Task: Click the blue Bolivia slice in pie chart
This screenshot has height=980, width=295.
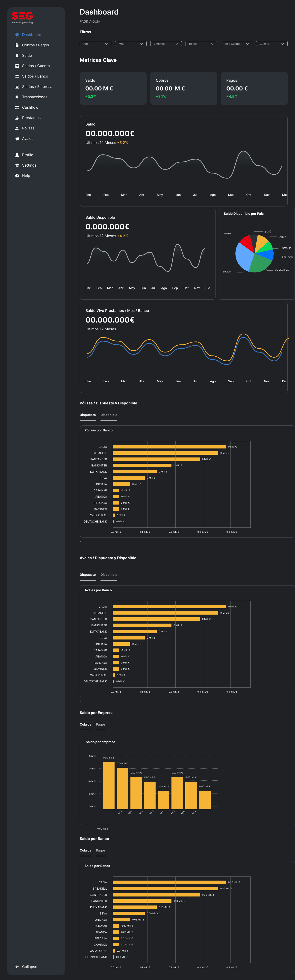Action: 243,256
